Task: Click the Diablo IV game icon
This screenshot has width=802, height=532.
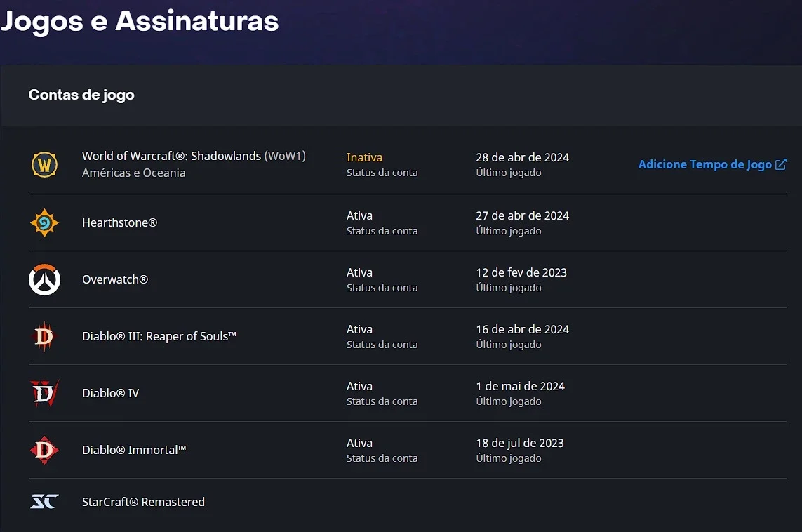Action: click(44, 393)
